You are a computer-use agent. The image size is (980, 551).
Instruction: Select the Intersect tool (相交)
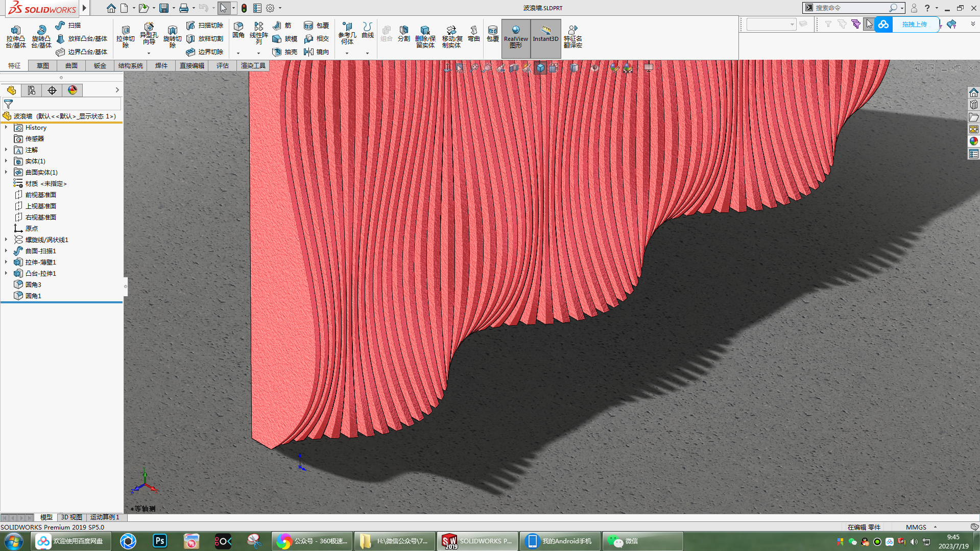(x=317, y=38)
